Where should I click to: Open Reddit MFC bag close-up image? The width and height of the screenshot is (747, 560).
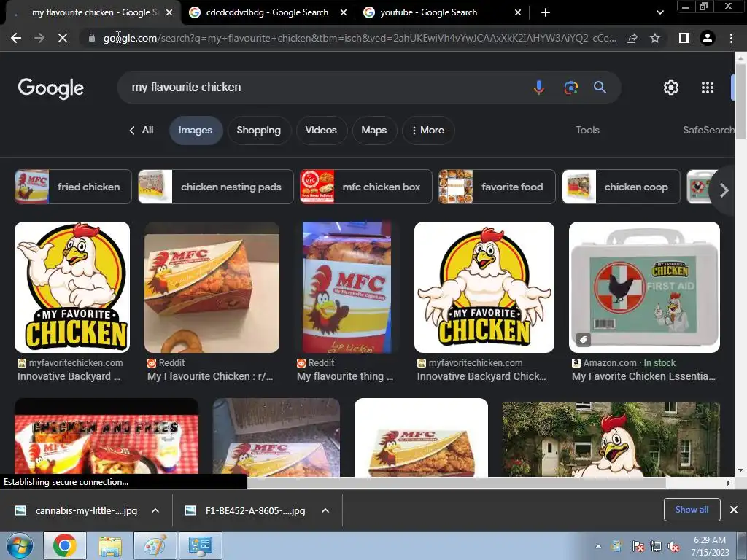pyautogui.click(x=347, y=287)
